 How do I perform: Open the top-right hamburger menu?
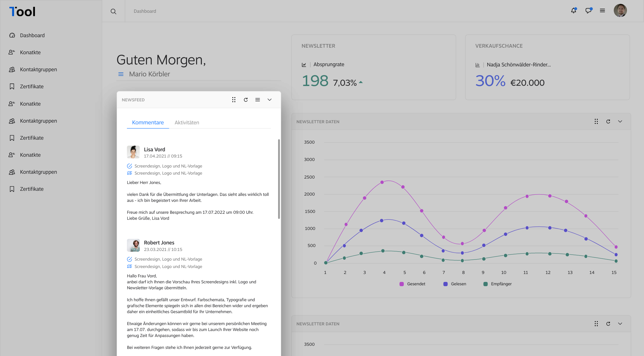point(602,11)
